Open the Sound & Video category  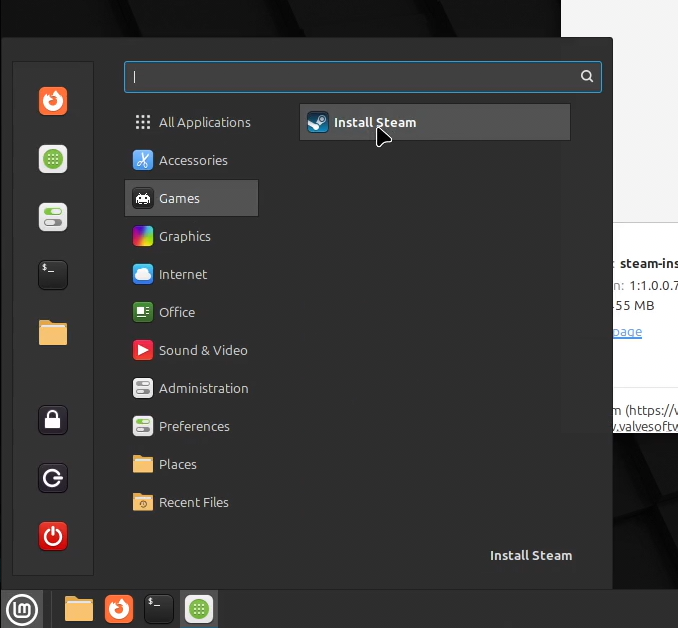tap(192, 350)
